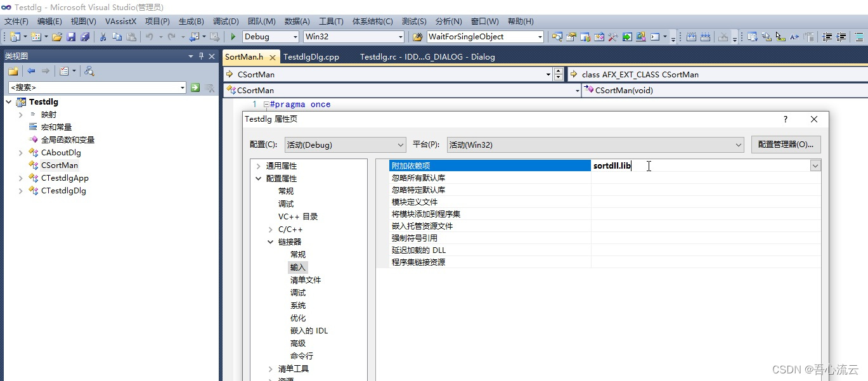Click the 配置管理器(O)... button
868x381 pixels.
786,145
